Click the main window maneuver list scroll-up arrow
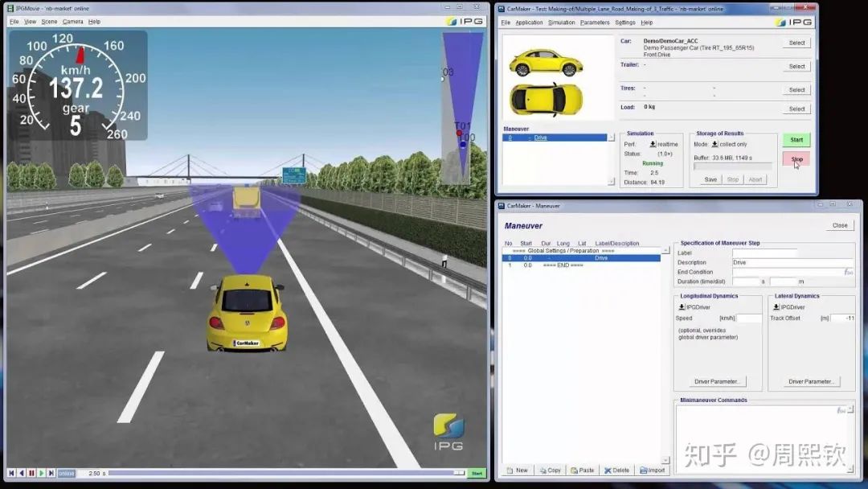Screen dimensions: 868x489 tap(611, 138)
